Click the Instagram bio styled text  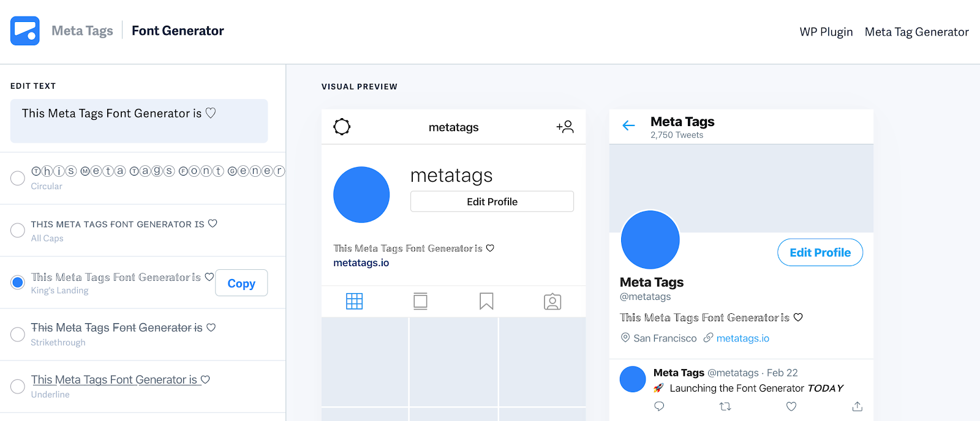tap(414, 248)
